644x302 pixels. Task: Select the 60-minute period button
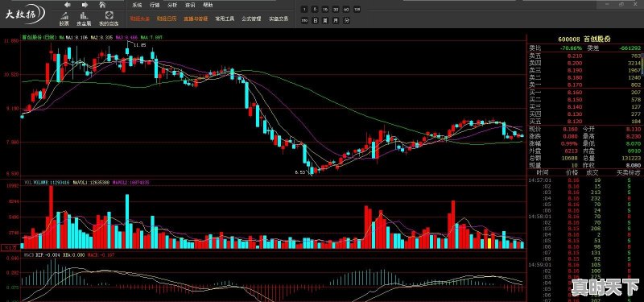346,9
